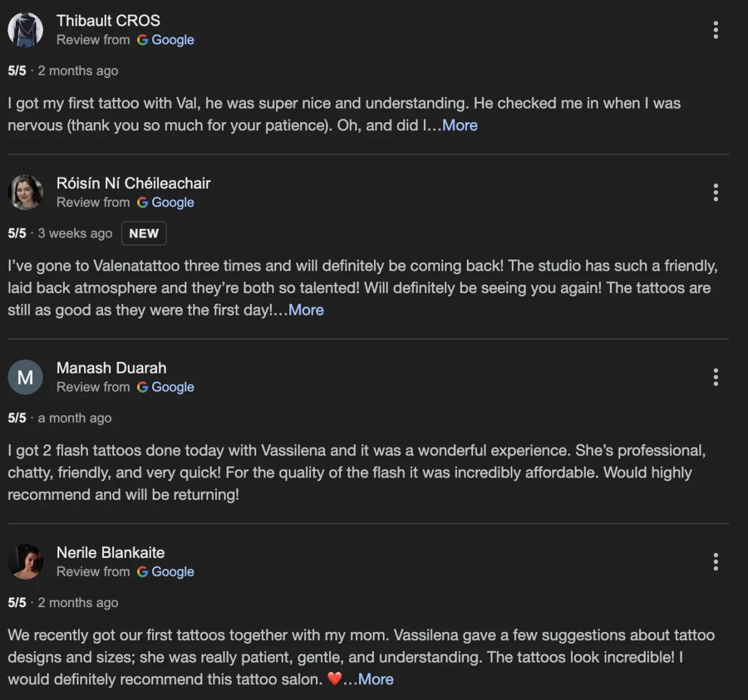Click reviewer name Nerile Blankaite

point(111,552)
